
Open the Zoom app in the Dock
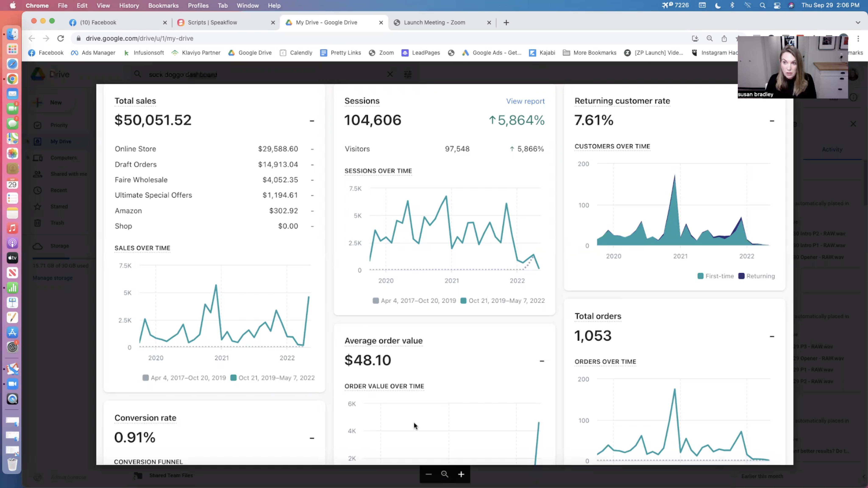pos(13,384)
